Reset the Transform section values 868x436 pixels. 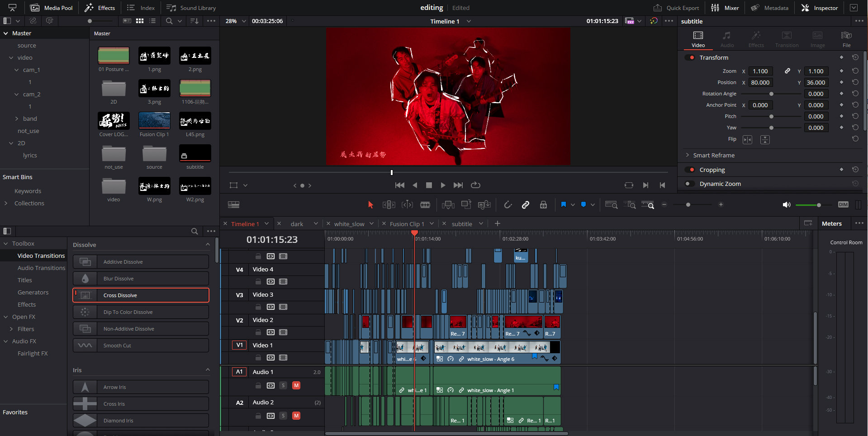click(855, 57)
